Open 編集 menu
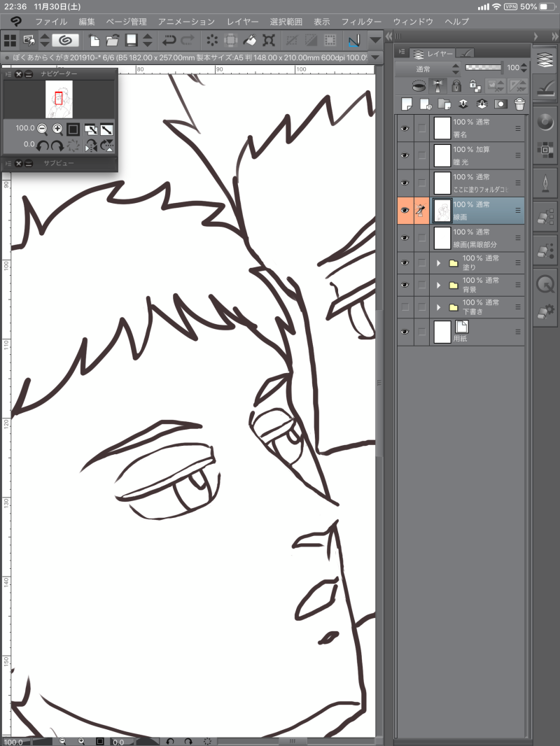Image resolution: width=560 pixels, height=746 pixels. point(87,22)
